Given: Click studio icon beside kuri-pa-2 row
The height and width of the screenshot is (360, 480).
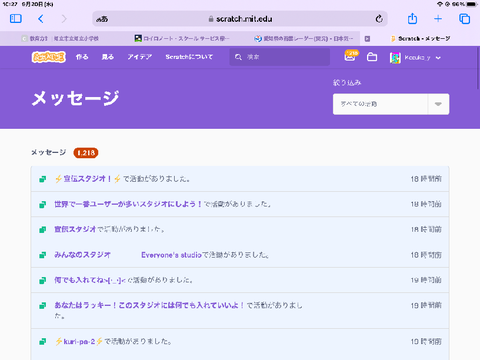Looking at the screenshot, I should click(x=43, y=342).
